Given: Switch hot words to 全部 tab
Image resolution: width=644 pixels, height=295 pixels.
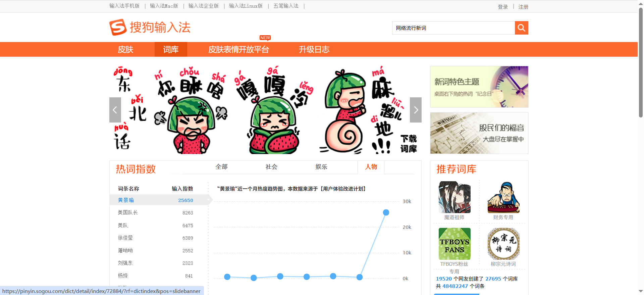Looking at the screenshot, I should pos(221,167).
